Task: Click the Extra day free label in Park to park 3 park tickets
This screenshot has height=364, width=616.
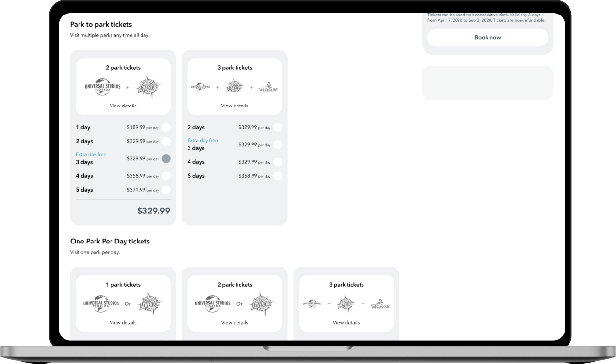Action: click(x=203, y=140)
